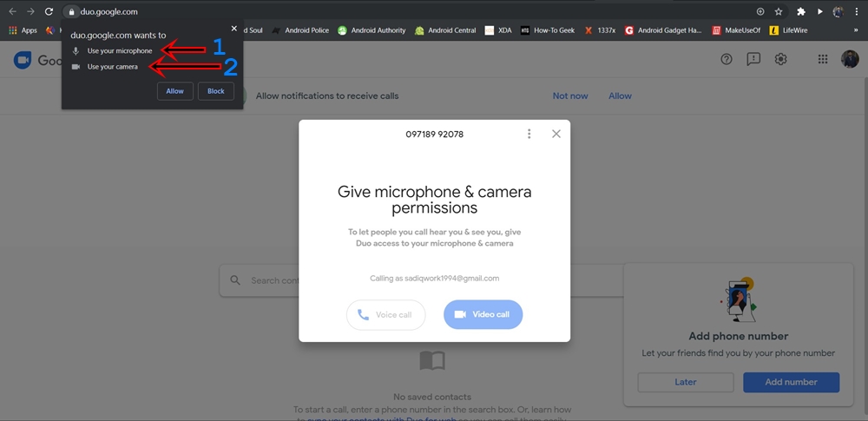The image size is (868, 421).
Task: Reload the page with the refresh icon
Action: click(x=49, y=11)
